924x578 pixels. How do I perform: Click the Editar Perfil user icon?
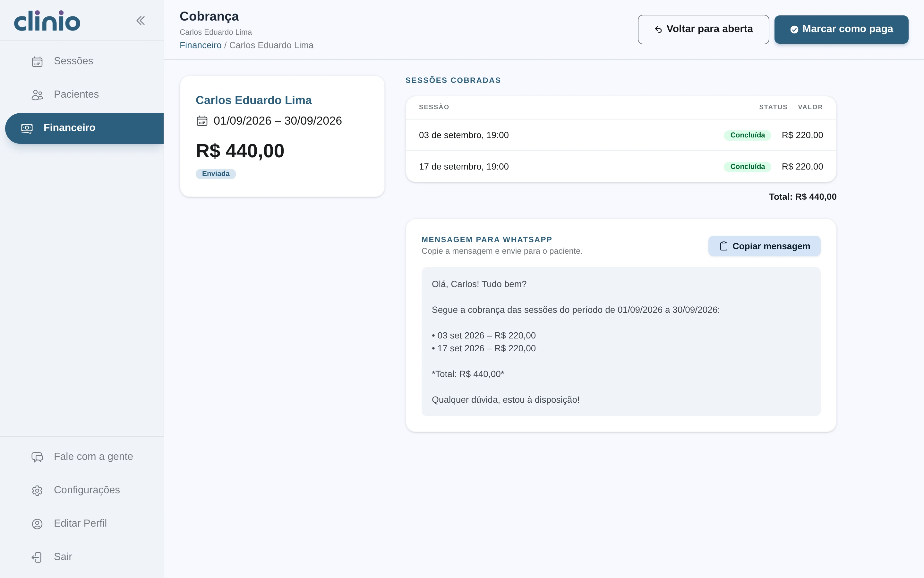point(37,524)
